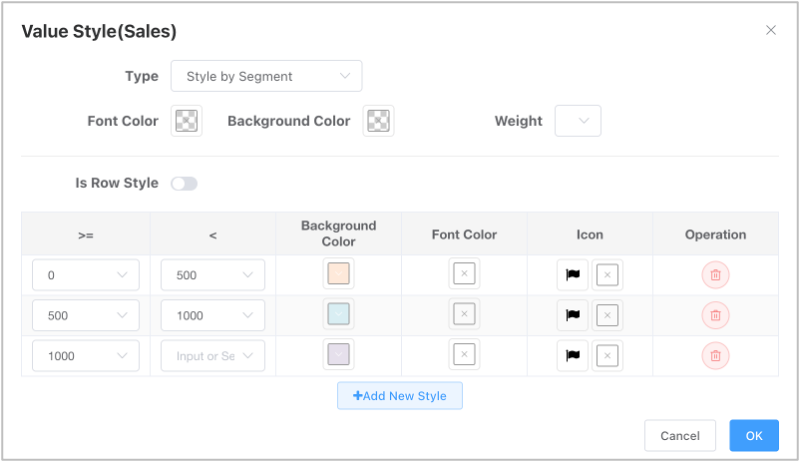Change flag icon in the 500 row
Image resolution: width=800 pixels, height=462 pixels.
point(572,315)
